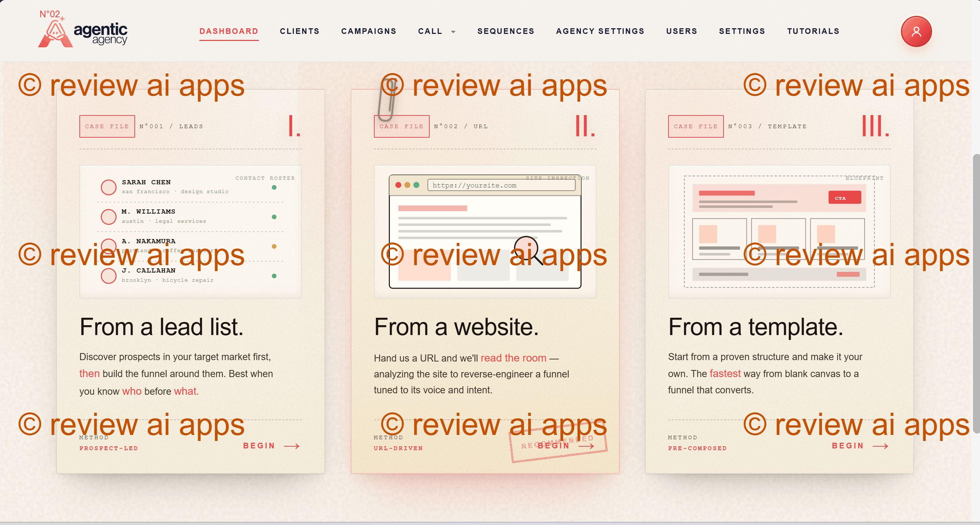Click the vertical page scrollbar
Image resolution: width=980 pixels, height=525 pixels.
[x=976, y=293]
